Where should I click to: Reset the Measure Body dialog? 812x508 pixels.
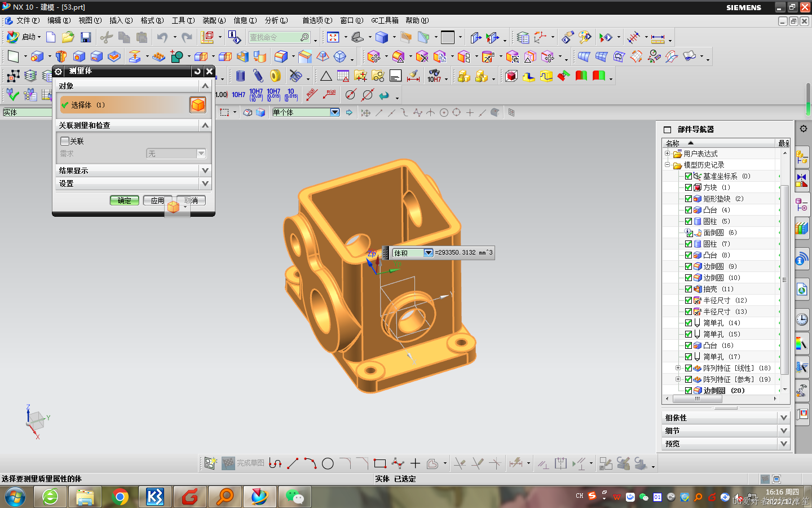click(197, 71)
